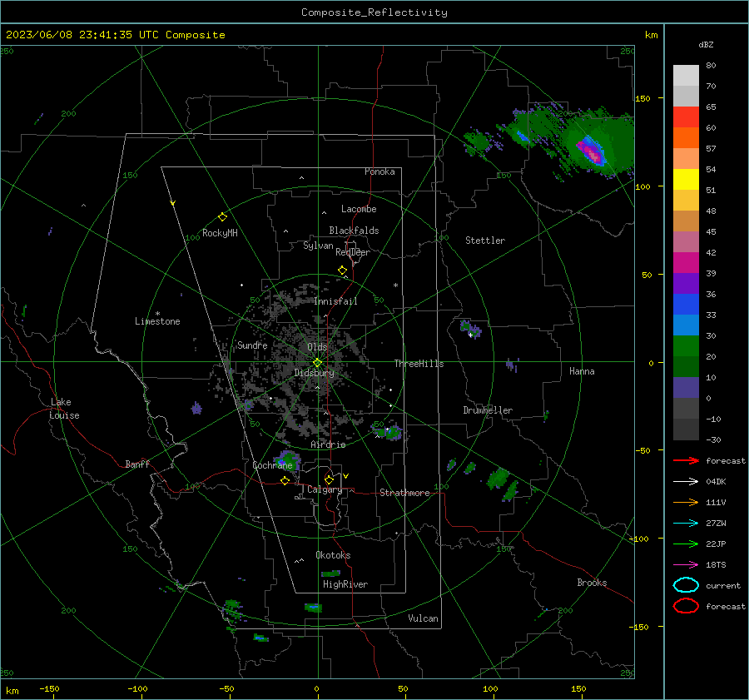This screenshot has width=749, height=700.
Task: Click the Drumheller city label
Action: click(488, 410)
